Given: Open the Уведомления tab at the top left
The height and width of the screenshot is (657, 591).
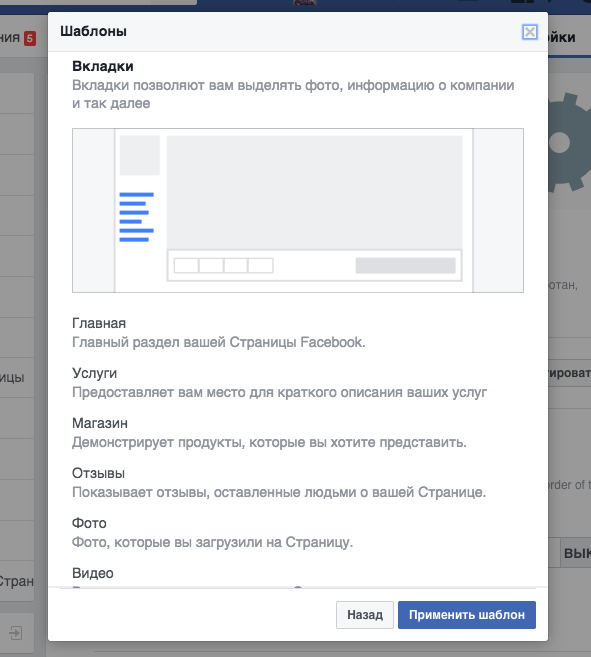Looking at the screenshot, I should [x=10, y=38].
